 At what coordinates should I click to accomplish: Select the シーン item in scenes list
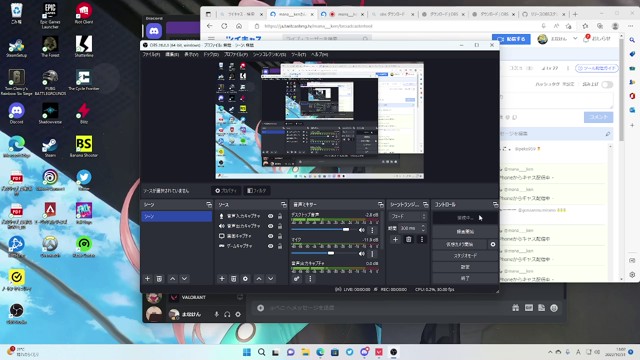(x=176, y=216)
